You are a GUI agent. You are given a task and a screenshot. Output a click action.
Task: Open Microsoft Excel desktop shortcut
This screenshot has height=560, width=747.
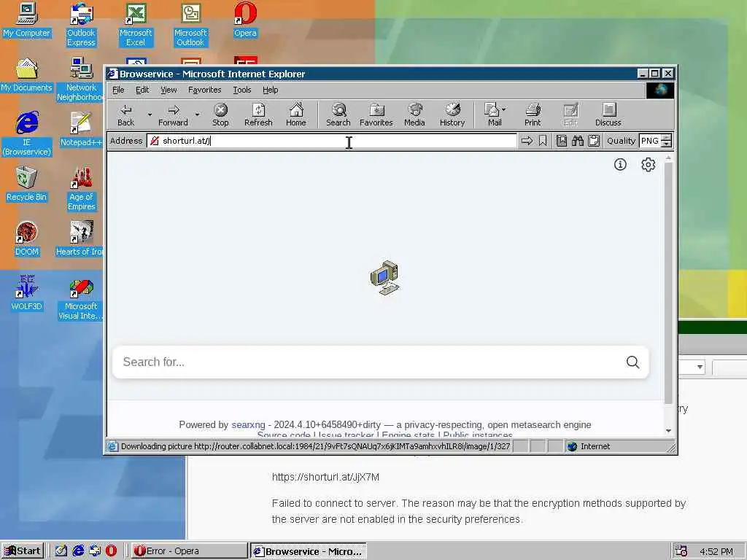[136, 25]
